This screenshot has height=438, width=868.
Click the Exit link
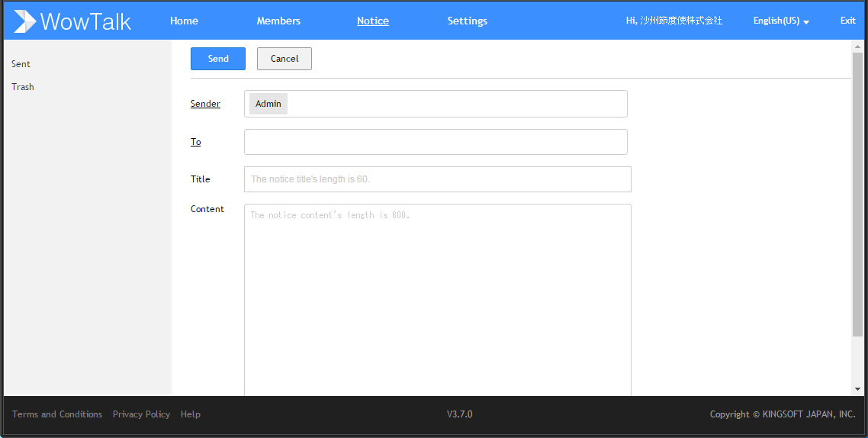pyautogui.click(x=847, y=21)
